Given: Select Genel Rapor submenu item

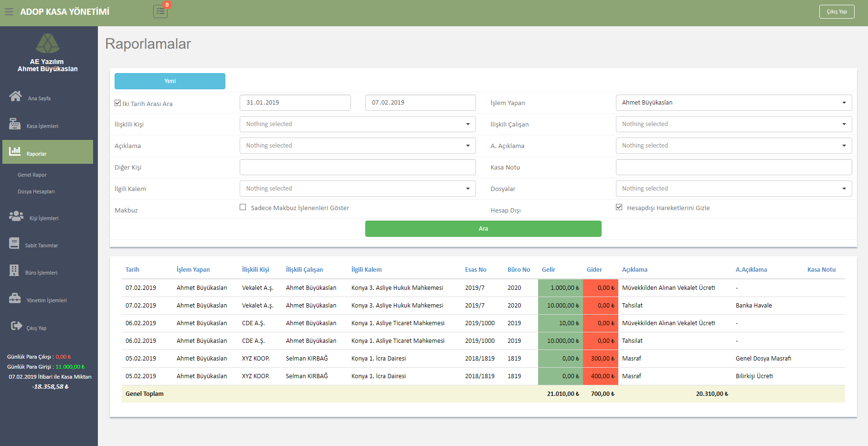Looking at the screenshot, I should tap(32, 175).
